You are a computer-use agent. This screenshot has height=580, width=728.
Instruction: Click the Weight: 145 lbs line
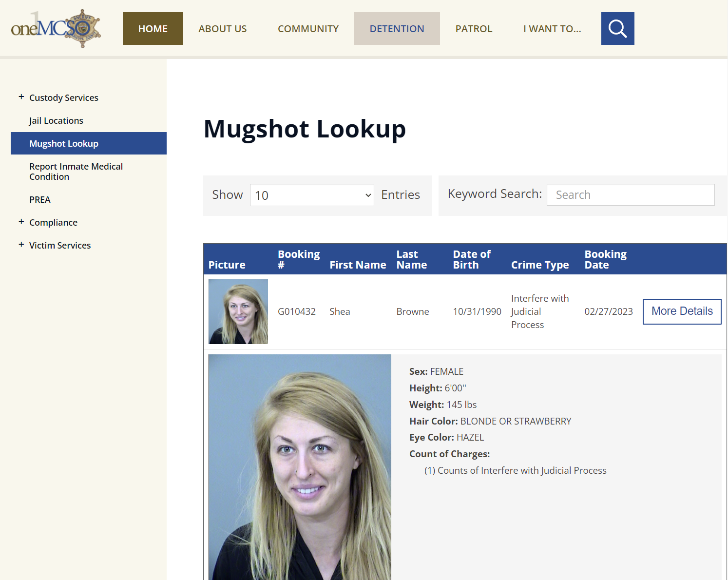(x=443, y=405)
